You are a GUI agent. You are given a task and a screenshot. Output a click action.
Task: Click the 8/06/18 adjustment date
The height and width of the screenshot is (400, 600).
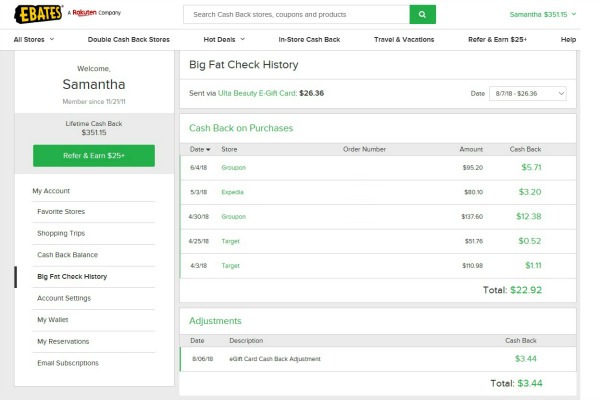coord(202,359)
